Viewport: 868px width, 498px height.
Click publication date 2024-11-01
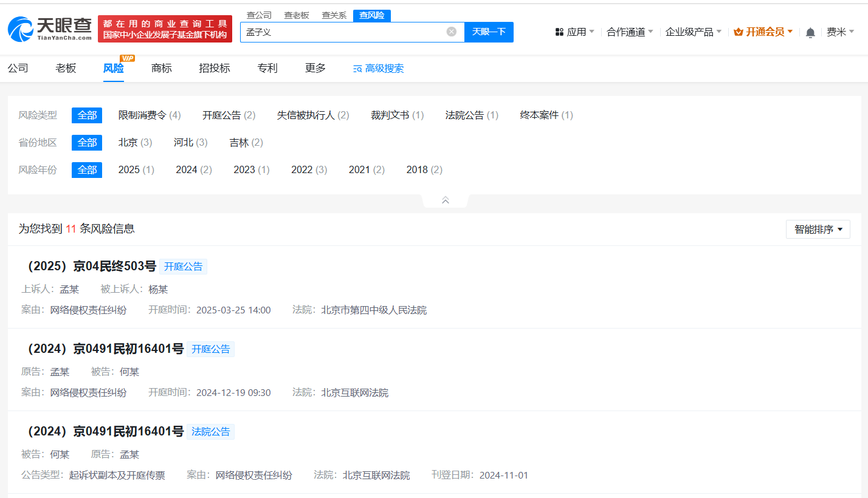tap(504, 476)
